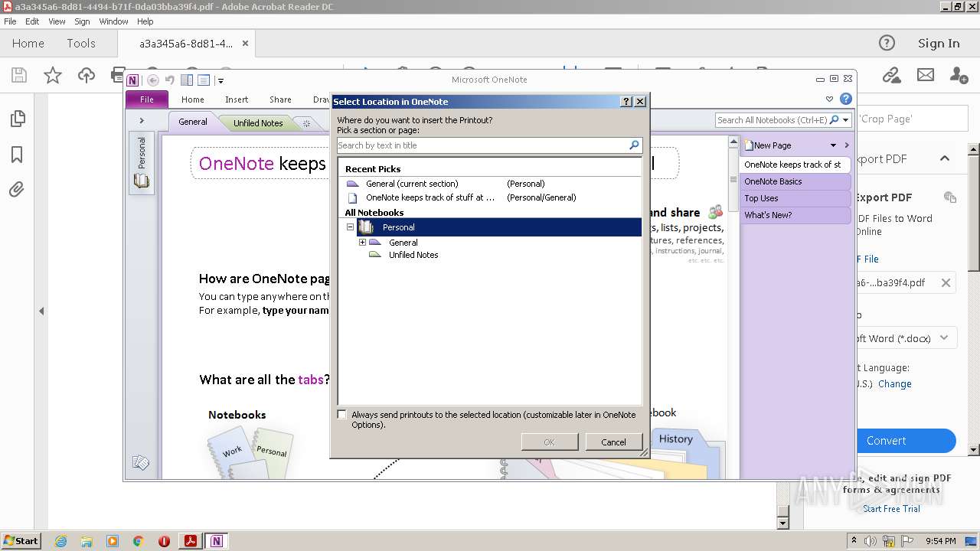
Task: Click the Acrobat add people icon
Action: tap(959, 75)
